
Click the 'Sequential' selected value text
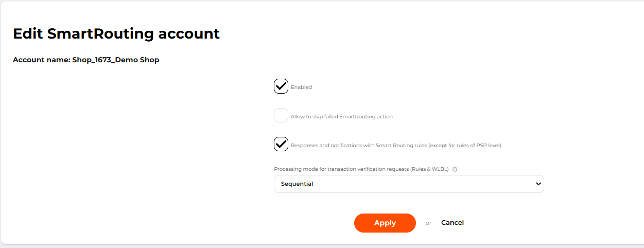(297, 184)
